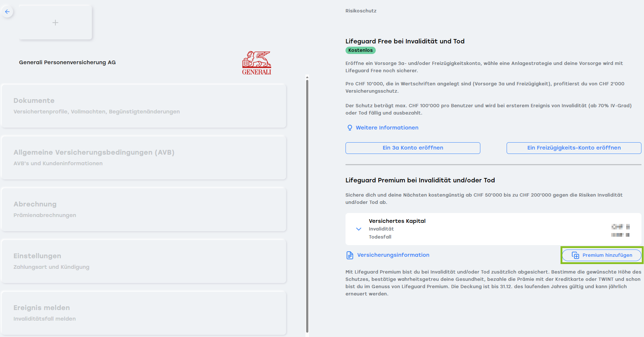The image size is (644, 337).
Task: Click Versichertenprofile, Vollmachten, Begünstigtenänderungen subtitle
Action: 97,112
